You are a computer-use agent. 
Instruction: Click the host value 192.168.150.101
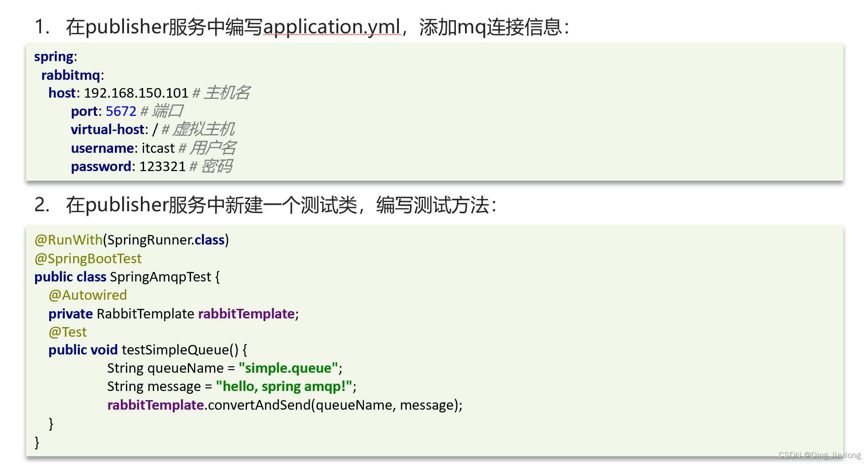pyautogui.click(x=136, y=93)
